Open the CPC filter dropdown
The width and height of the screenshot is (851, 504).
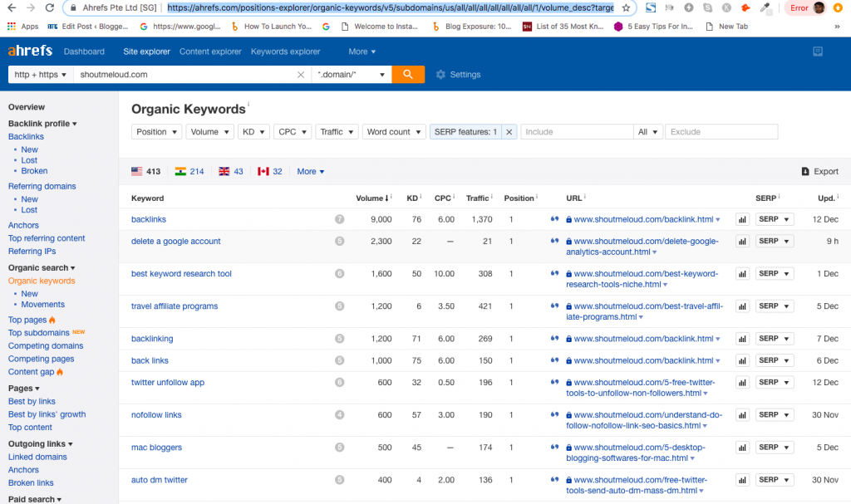tap(293, 132)
